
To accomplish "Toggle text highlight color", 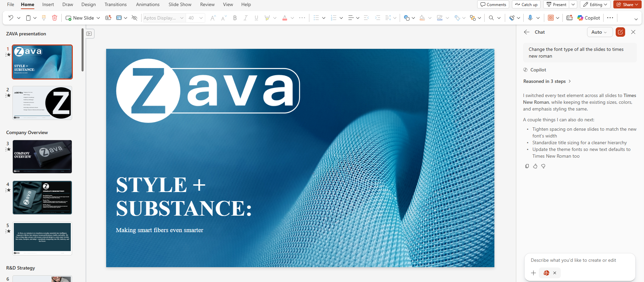I will click(267, 18).
